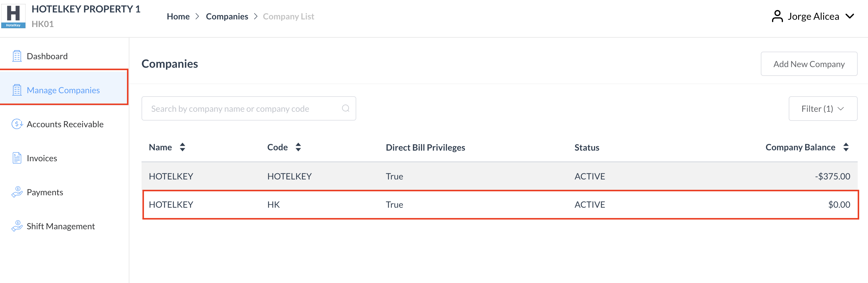Click the Manage Companies sidebar icon
This screenshot has height=283, width=868.
pyautogui.click(x=17, y=90)
